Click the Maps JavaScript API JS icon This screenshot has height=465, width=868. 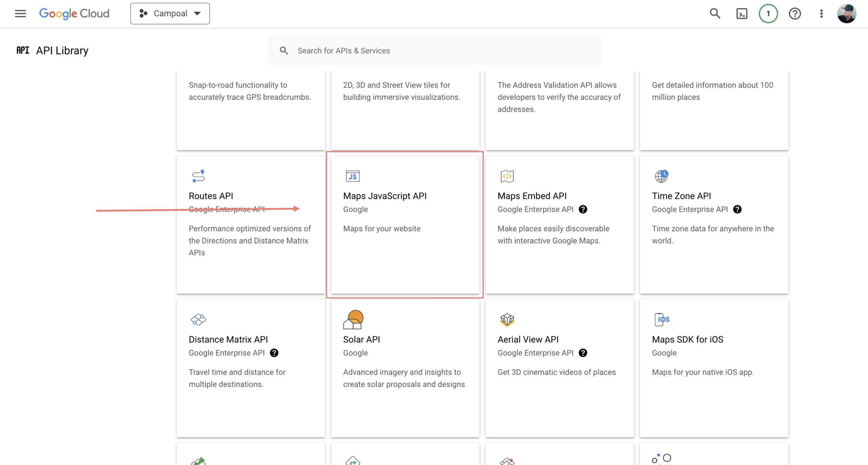353,176
